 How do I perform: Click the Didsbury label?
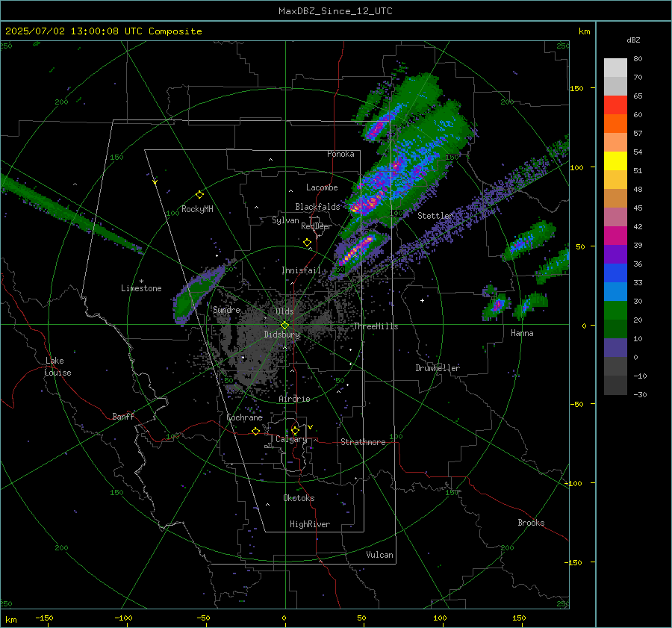point(282,335)
